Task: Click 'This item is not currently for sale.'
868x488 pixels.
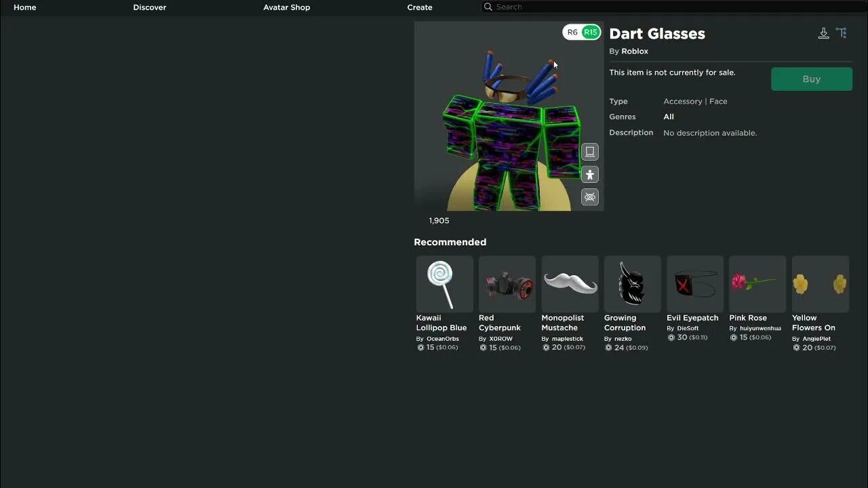Action: click(x=672, y=73)
